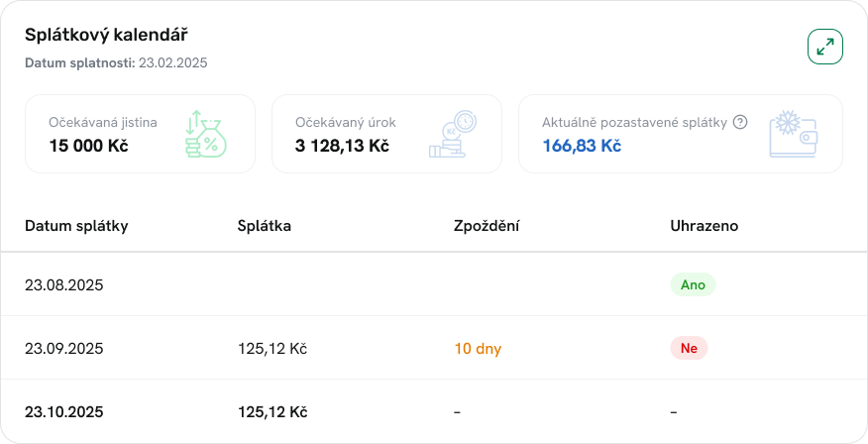
Task: Click the 3 128,13 Kč expected interest value
Action: pyautogui.click(x=342, y=146)
